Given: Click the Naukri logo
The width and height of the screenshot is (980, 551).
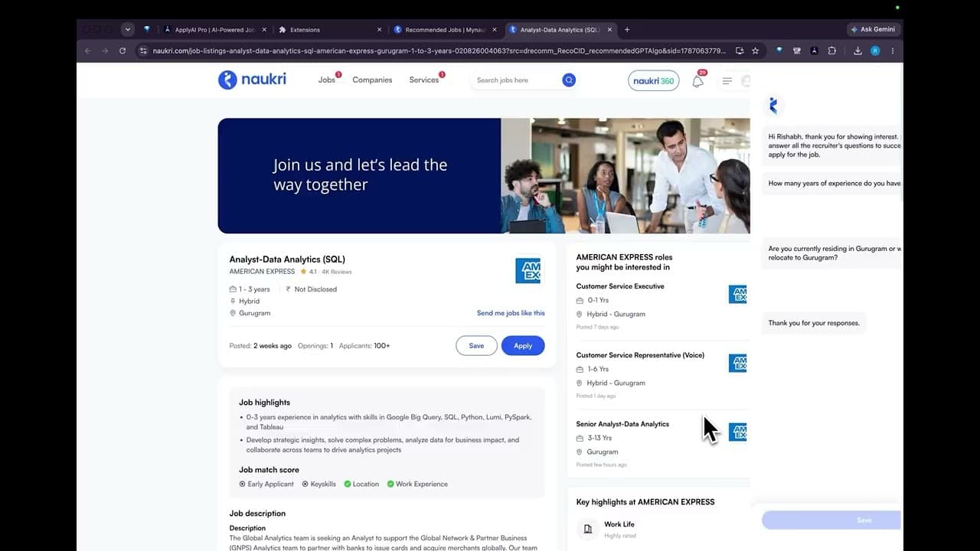Looking at the screenshot, I should point(252,80).
